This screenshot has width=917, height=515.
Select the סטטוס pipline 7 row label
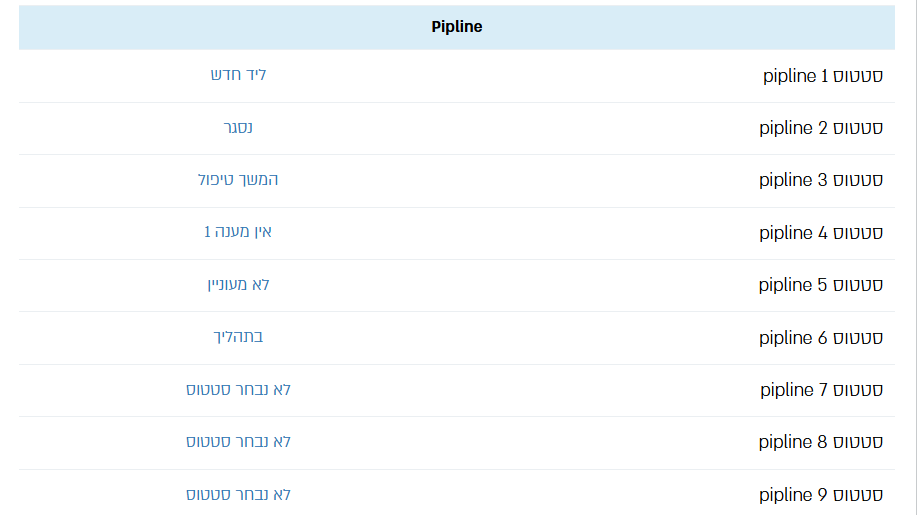point(822,390)
